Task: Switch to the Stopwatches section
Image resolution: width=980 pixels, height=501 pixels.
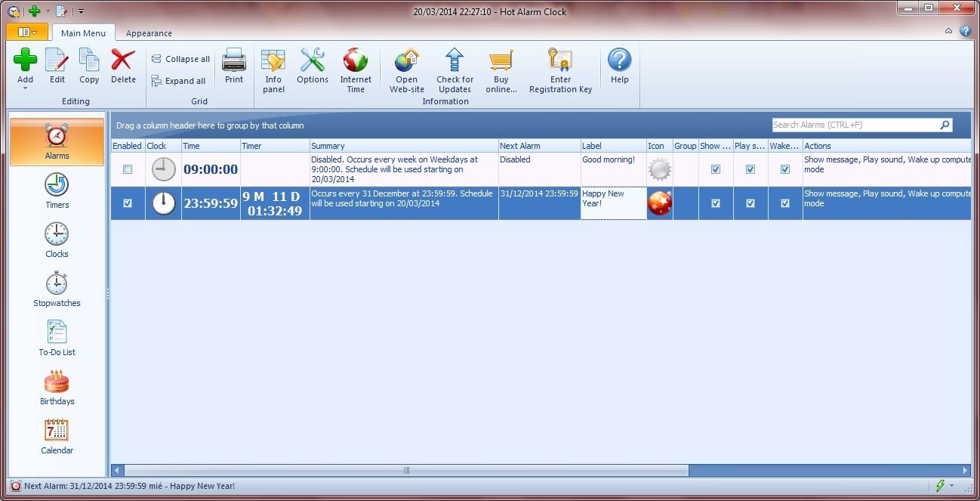Action: pyautogui.click(x=57, y=289)
